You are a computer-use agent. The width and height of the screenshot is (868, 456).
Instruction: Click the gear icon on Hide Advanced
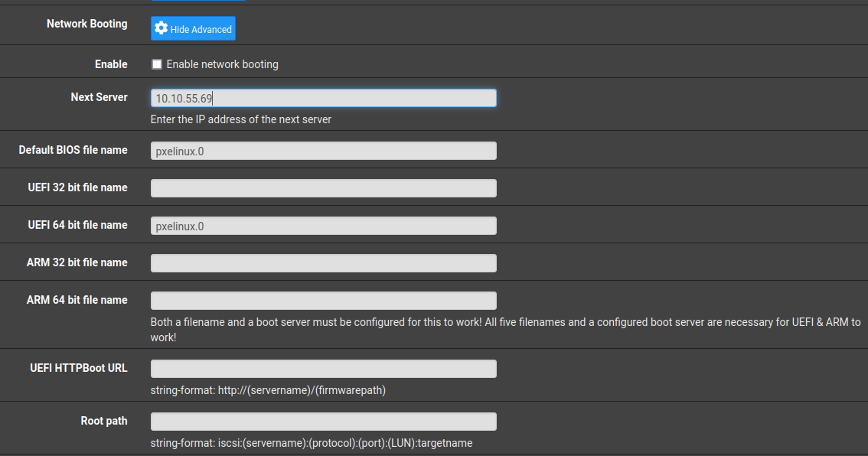coord(161,28)
